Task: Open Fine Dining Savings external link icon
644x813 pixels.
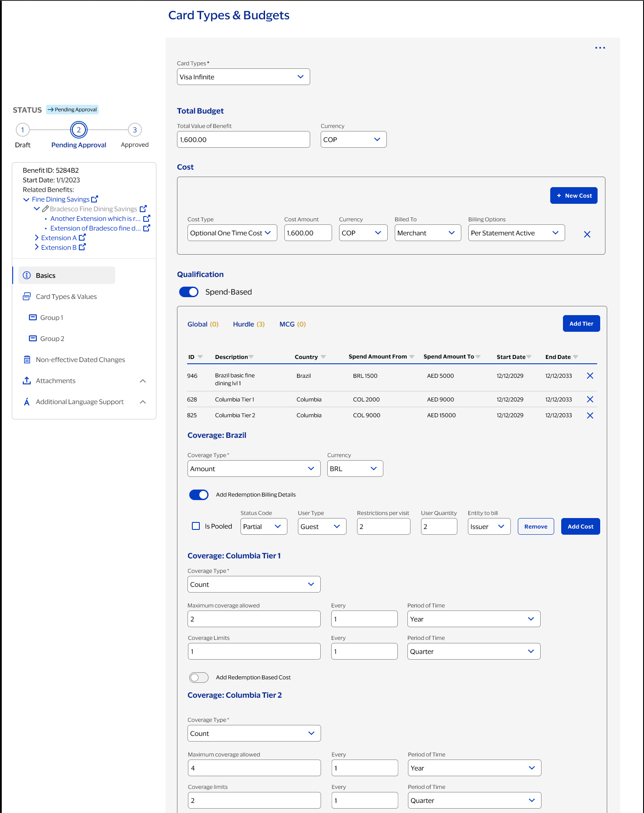Action: point(95,199)
